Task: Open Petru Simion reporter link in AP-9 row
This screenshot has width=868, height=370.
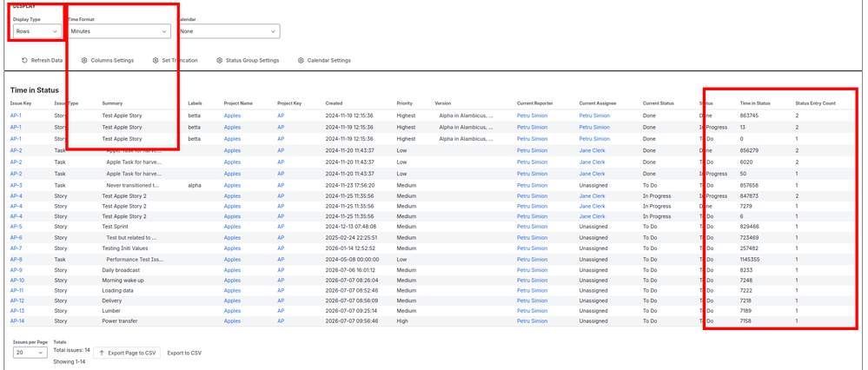Action: 532,270
